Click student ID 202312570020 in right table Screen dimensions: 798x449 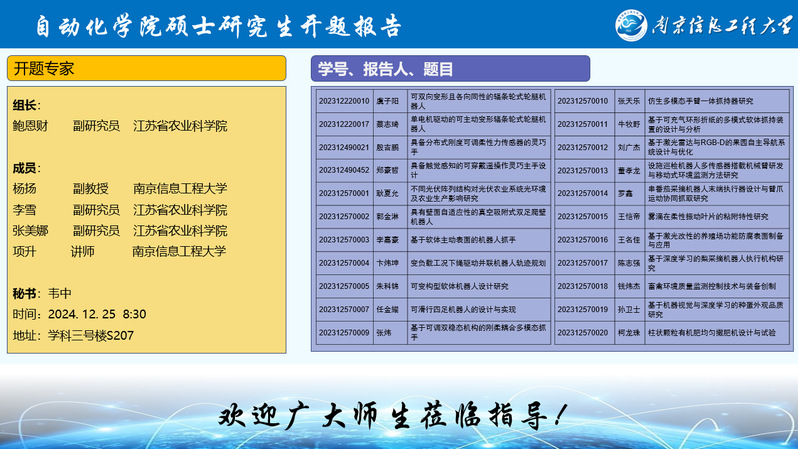(x=583, y=332)
